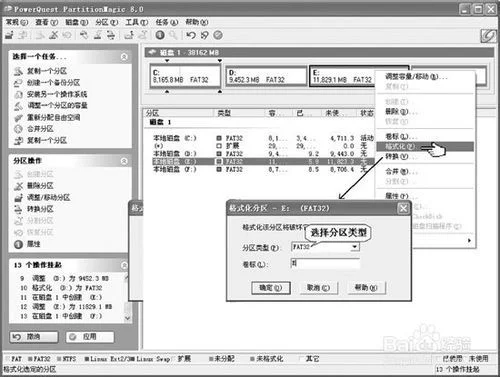500x377 pixels.
Task: Click the delete partition X toolbar icon
Action: point(53,35)
